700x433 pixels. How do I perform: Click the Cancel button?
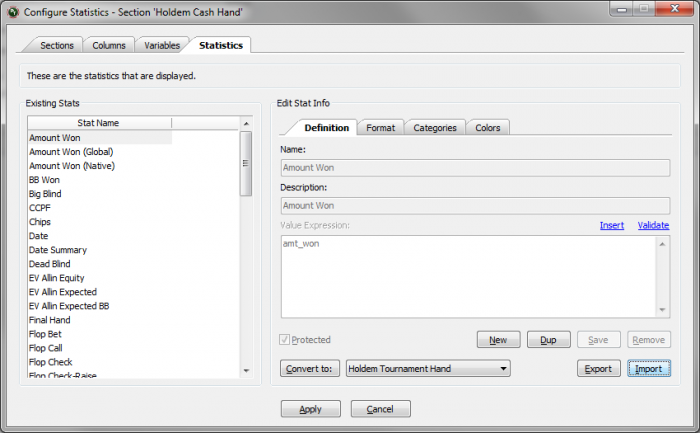click(x=380, y=409)
